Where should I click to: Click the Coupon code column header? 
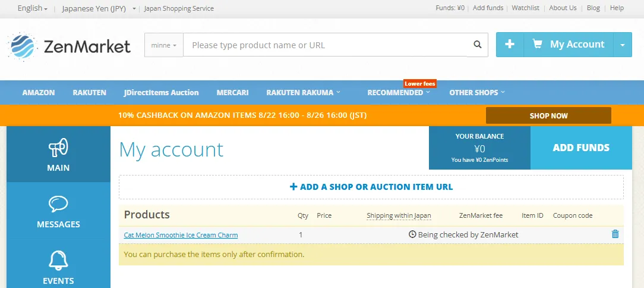coord(573,215)
